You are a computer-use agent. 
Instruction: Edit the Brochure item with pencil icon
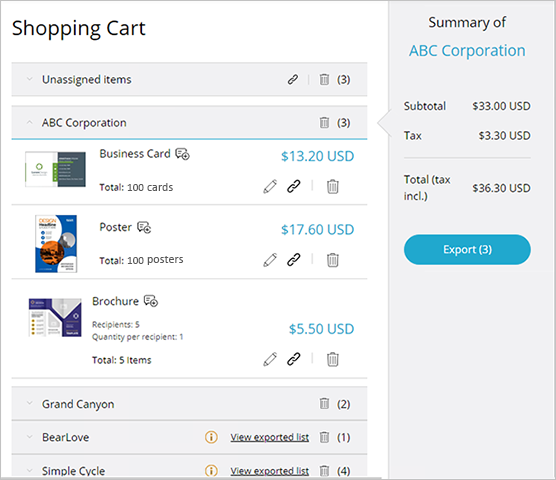click(x=270, y=359)
